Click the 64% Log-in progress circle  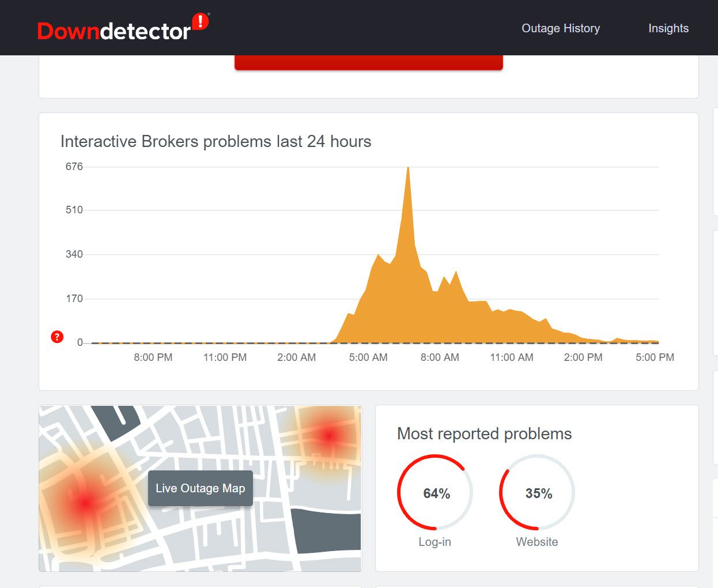(435, 492)
